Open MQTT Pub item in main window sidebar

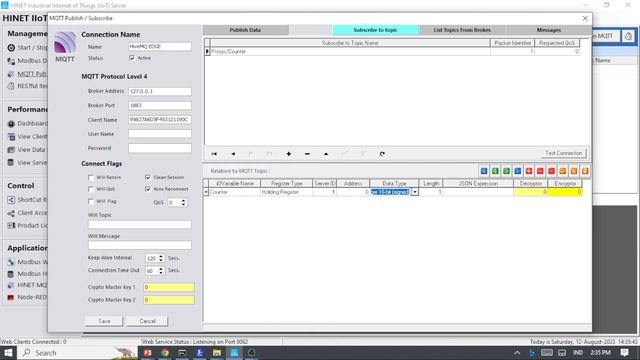[27, 74]
